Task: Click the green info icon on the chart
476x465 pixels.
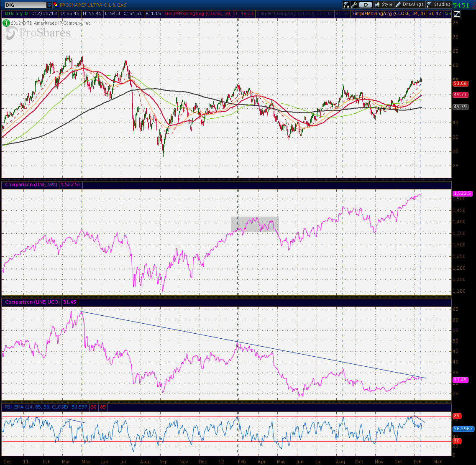Action: (6, 23)
